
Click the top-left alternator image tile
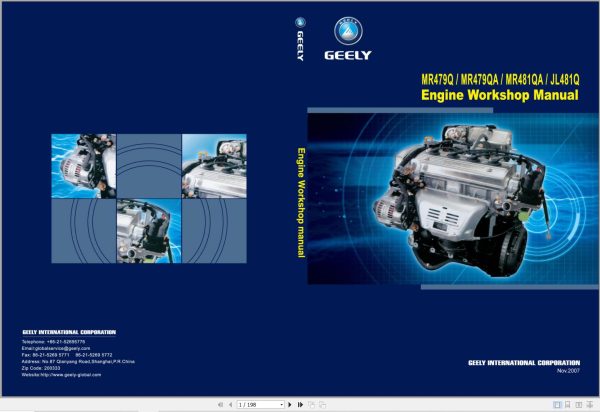pos(84,166)
